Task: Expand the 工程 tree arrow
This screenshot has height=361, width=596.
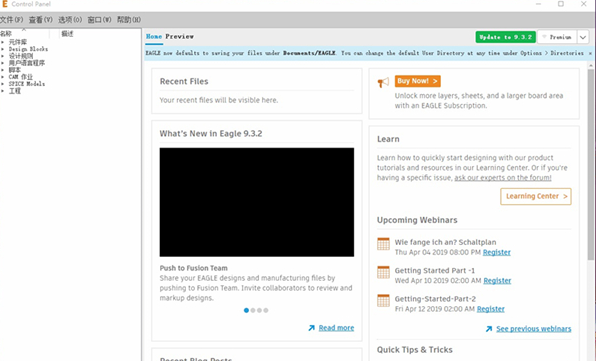Action: click(3, 91)
